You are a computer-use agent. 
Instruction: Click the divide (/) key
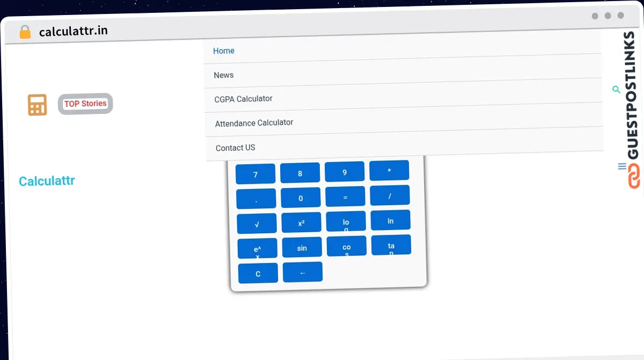click(390, 195)
